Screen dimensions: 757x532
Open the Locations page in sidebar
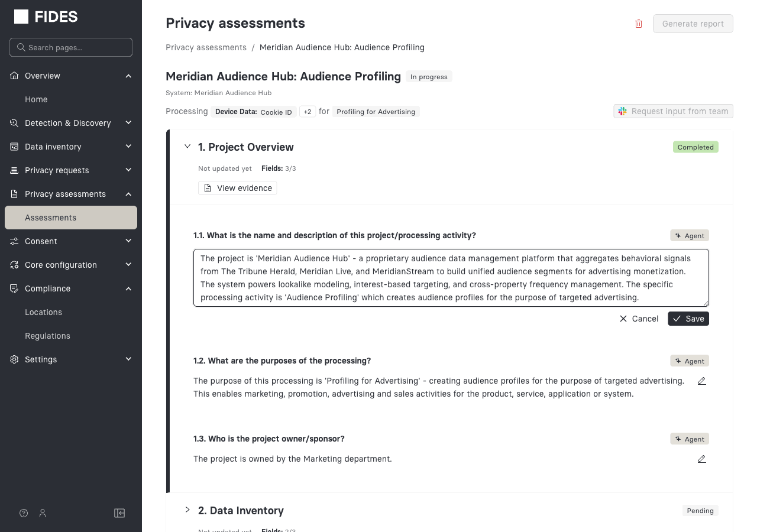pyautogui.click(x=43, y=312)
